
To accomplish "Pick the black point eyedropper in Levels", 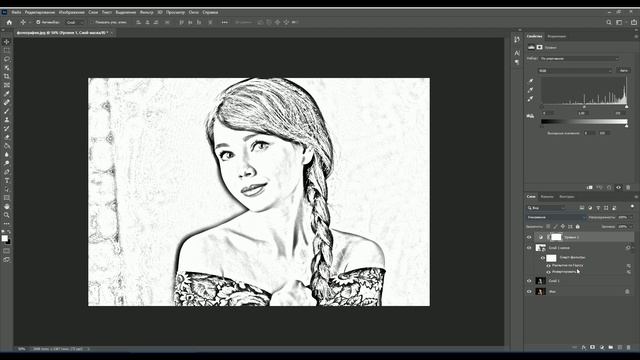I will coord(531,81).
